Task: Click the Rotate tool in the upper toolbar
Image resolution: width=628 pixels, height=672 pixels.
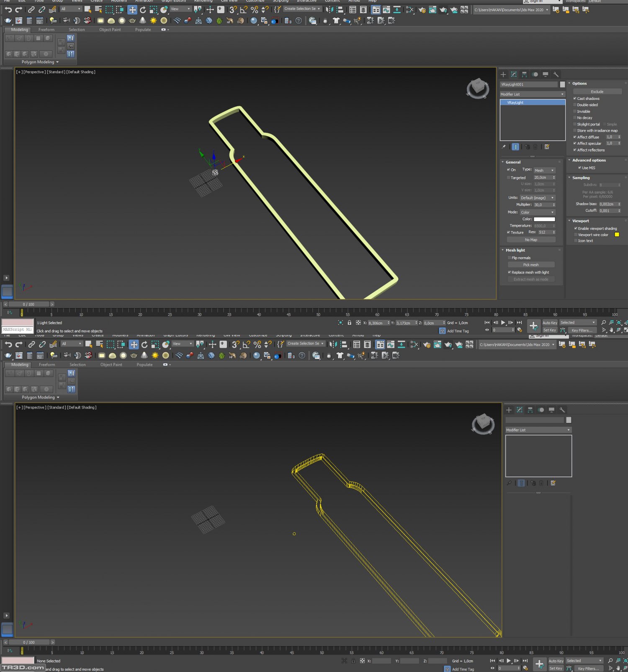Action: point(143,10)
